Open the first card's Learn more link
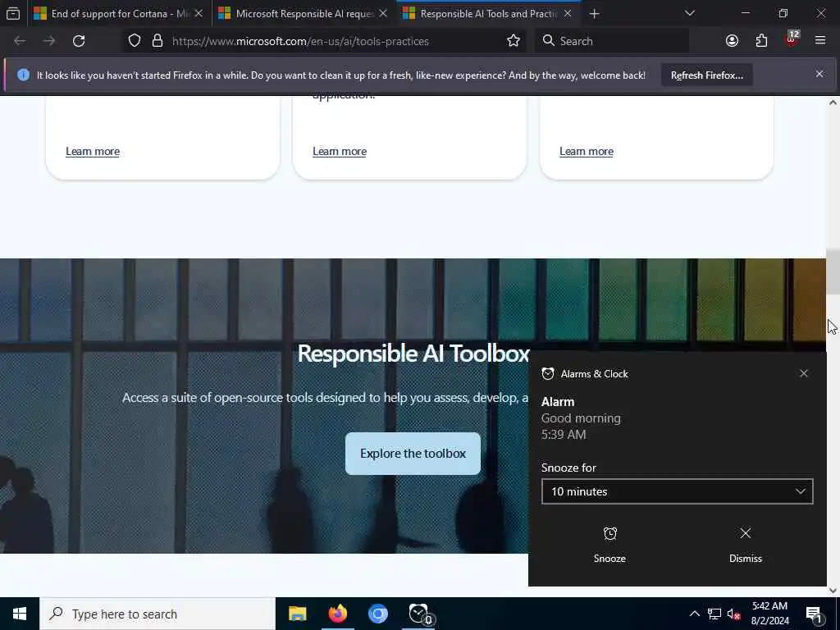The height and width of the screenshot is (630, 840). pyautogui.click(x=93, y=152)
